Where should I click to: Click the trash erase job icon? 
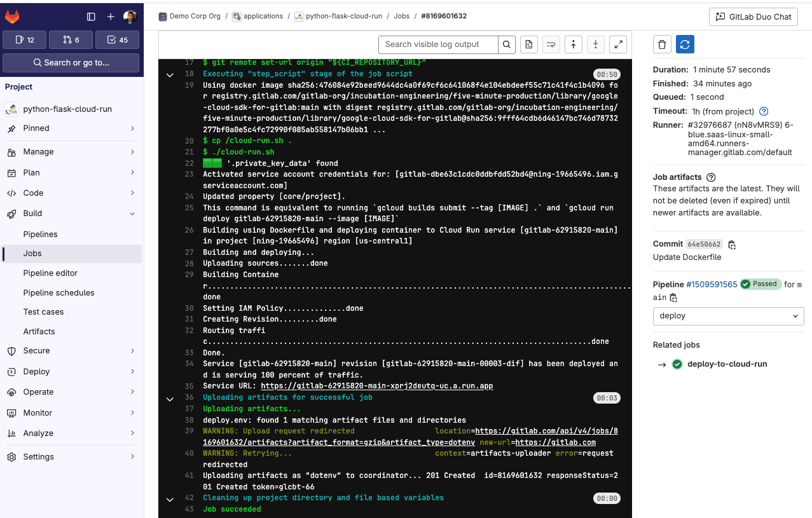(x=662, y=44)
